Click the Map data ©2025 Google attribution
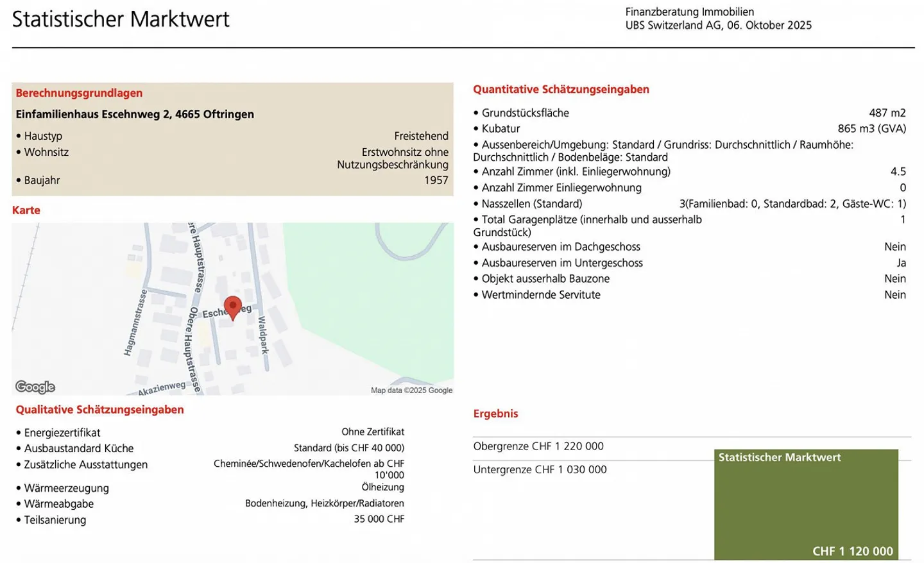Screen dimensions: 924x563 click(411, 390)
